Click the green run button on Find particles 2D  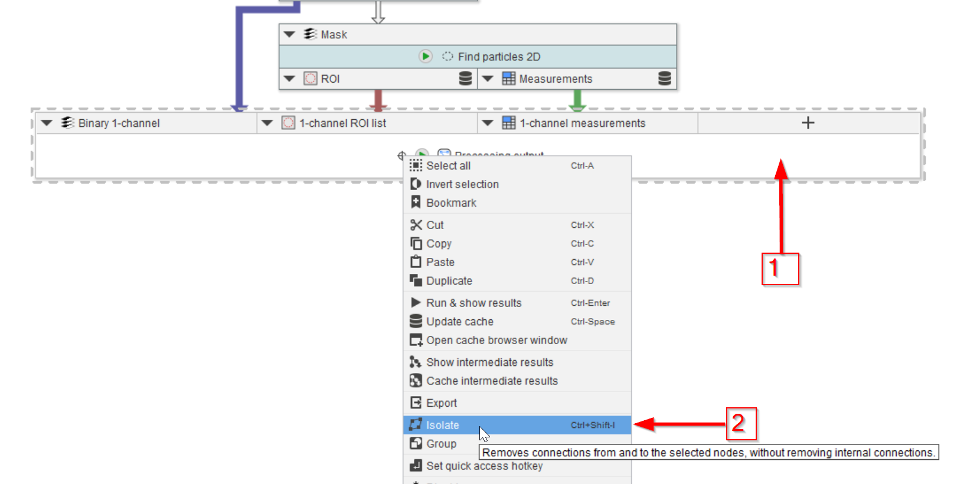pyautogui.click(x=425, y=57)
